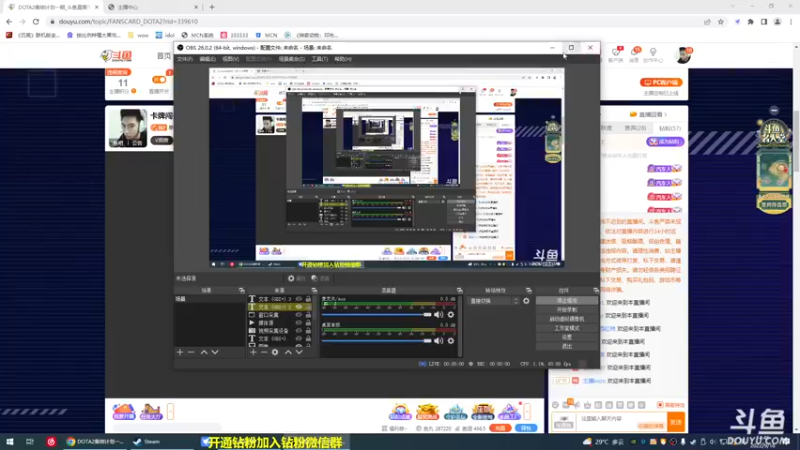Click 启动虚拟摄像机 button in OBS Controls
The height and width of the screenshot is (450, 800).
tap(567, 319)
